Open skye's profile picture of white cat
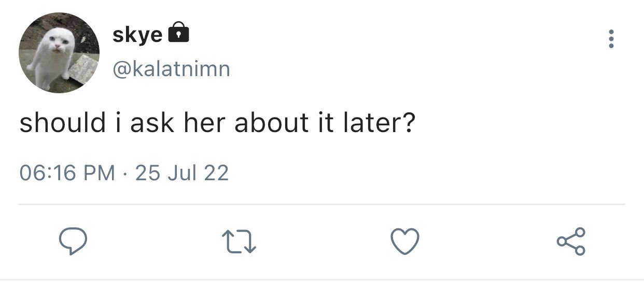 (x=59, y=53)
